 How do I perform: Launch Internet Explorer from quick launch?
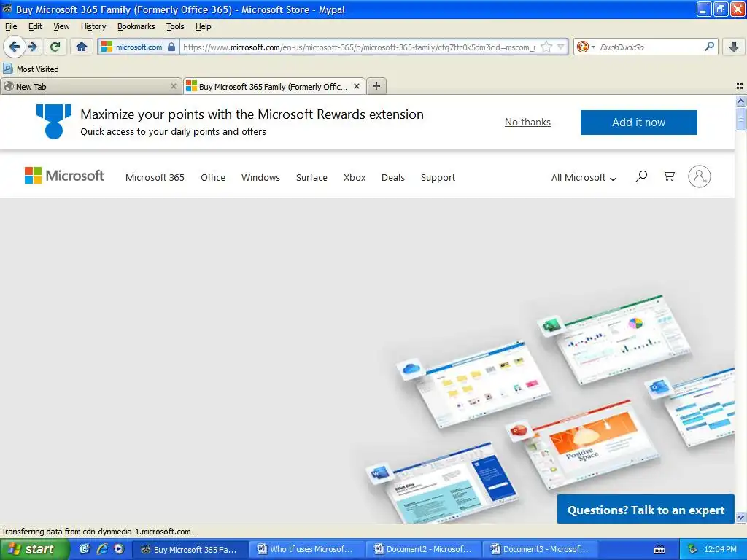(x=102, y=549)
